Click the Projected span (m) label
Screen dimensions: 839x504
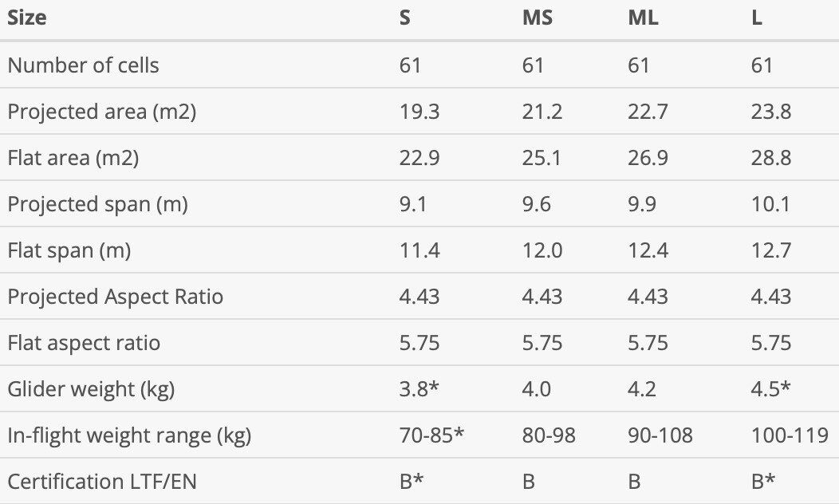point(97,204)
